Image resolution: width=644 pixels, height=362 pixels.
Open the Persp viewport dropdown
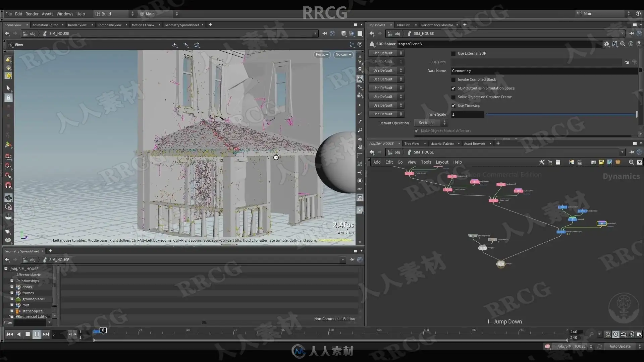click(x=322, y=55)
